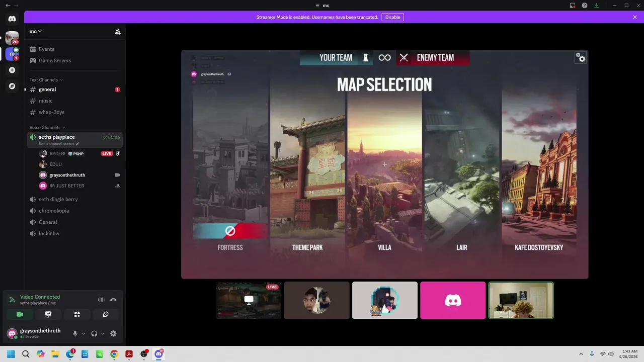
Task: Launch Copilot from the taskbar
Action: point(40,354)
